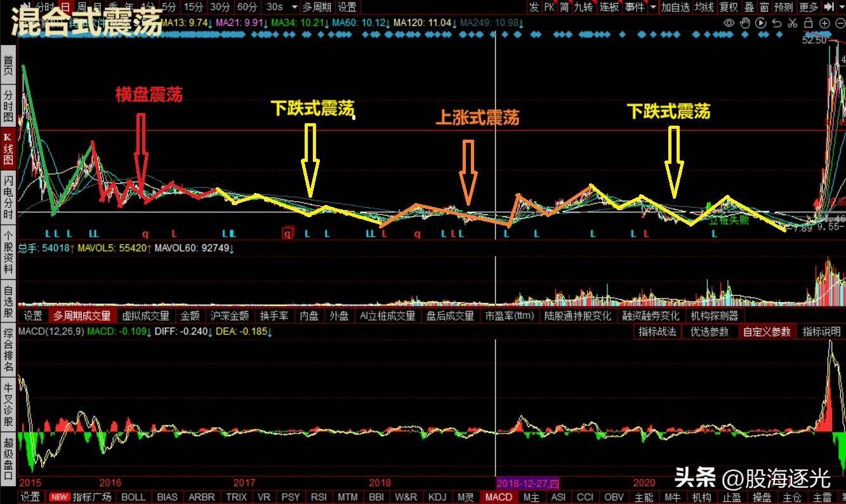Click the skip-to-end arrow icon
846x504 pixels.
pyautogui.click(x=829, y=7)
